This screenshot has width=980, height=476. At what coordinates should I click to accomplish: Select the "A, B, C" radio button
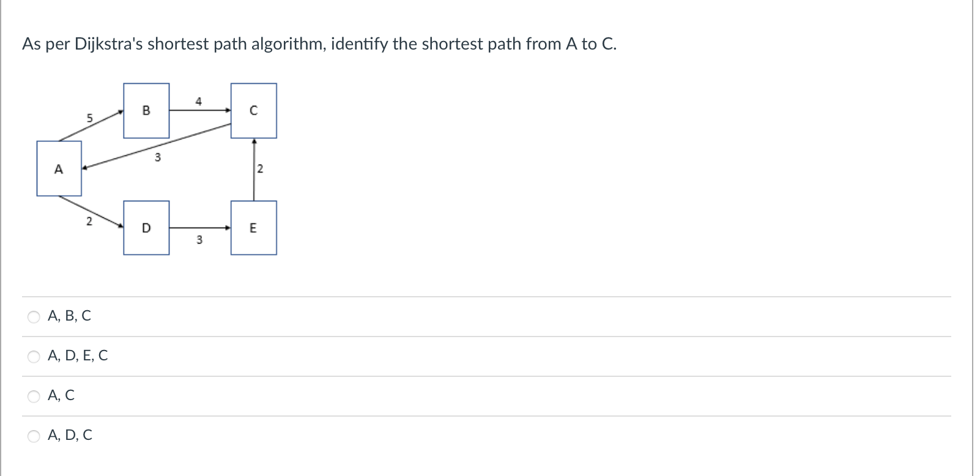(34, 317)
